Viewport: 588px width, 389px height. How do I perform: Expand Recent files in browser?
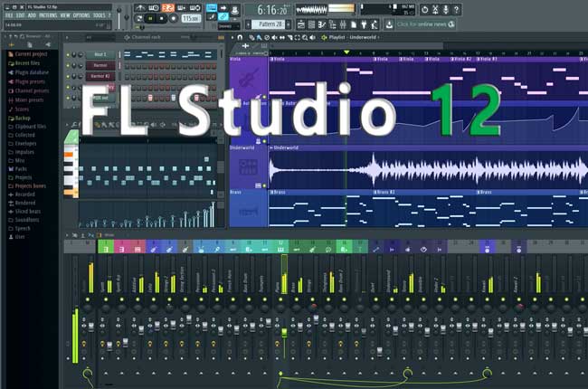(x=24, y=63)
